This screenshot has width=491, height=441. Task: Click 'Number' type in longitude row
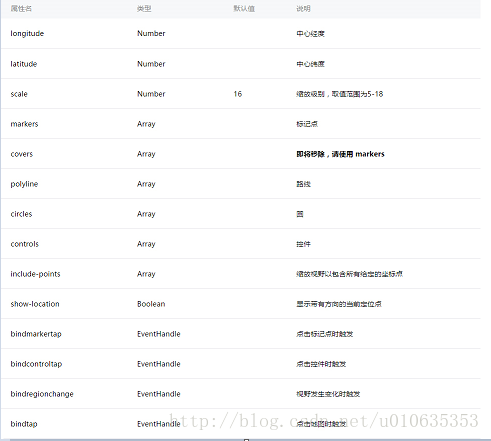(x=151, y=34)
